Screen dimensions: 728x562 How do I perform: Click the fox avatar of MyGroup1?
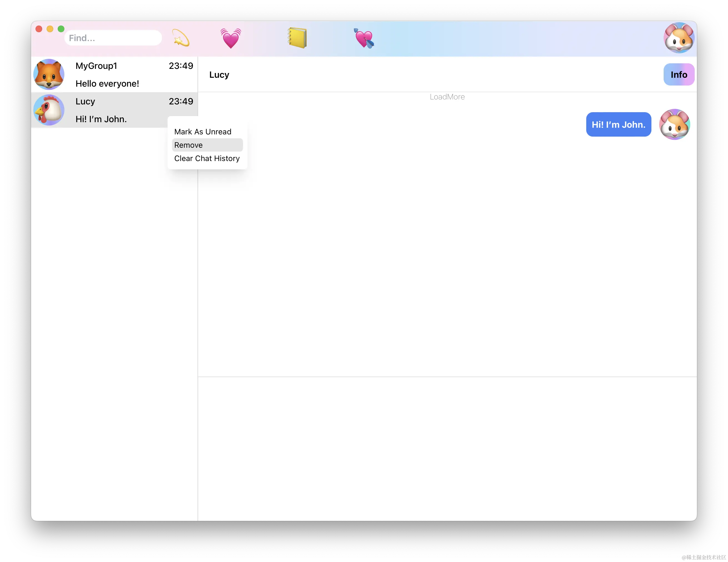(49, 74)
